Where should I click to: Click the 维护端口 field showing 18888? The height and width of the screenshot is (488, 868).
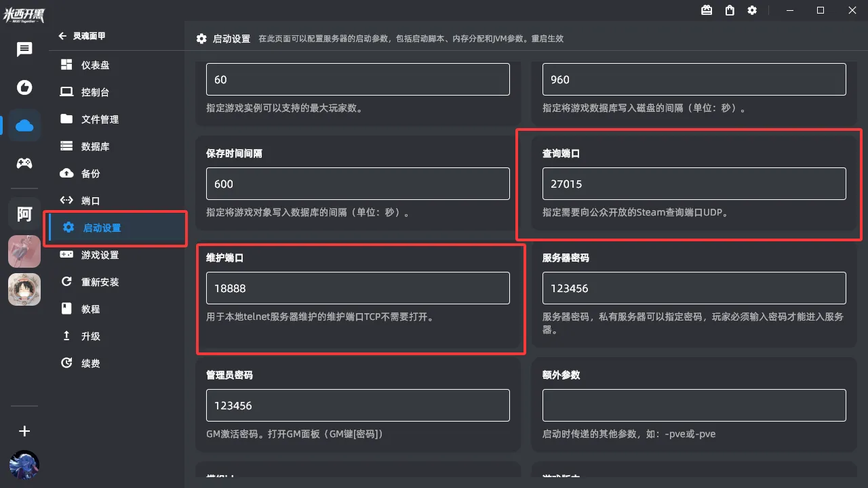click(358, 288)
